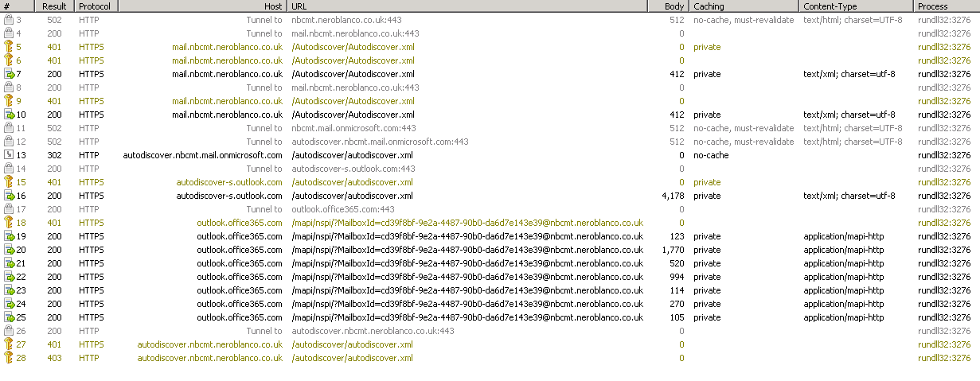This screenshot has width=980, height=381.
Task: Click Tunnel to text in session 17
Action: [264, 209]
